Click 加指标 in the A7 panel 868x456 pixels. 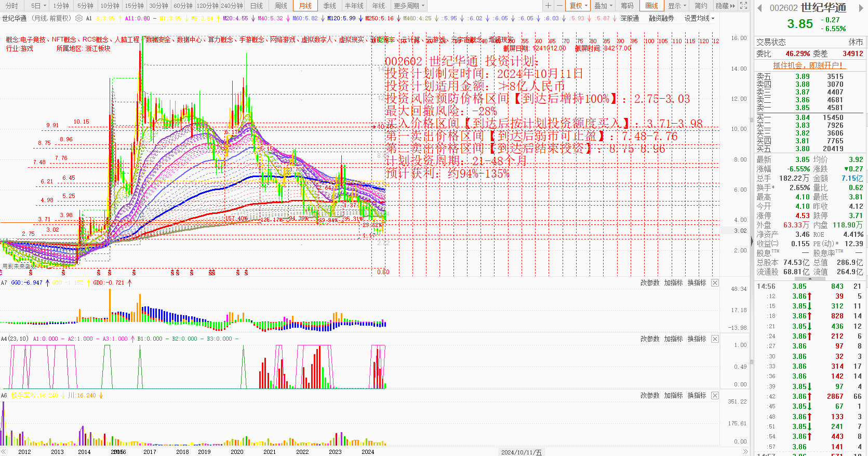(673, 283)
